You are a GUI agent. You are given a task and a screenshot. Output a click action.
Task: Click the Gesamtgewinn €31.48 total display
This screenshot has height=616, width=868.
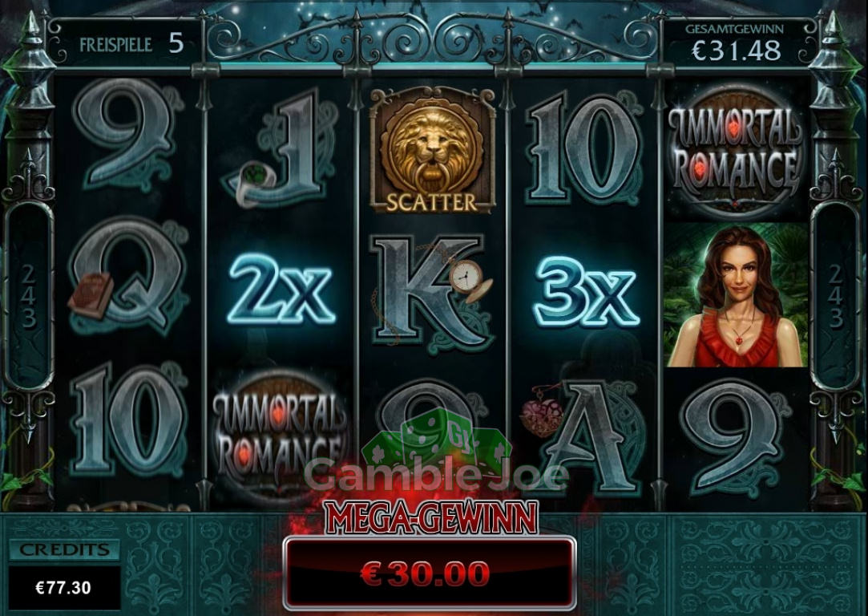[735, 43]
